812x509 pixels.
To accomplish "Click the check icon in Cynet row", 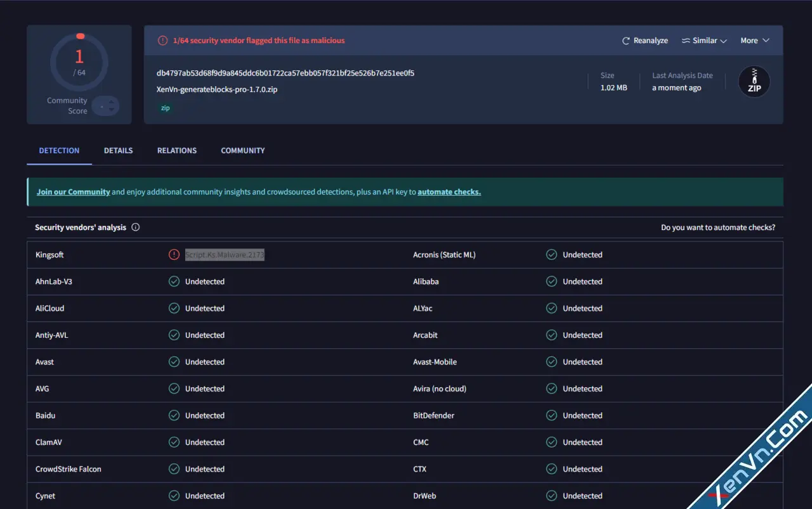I will click(x=174, y=496).
